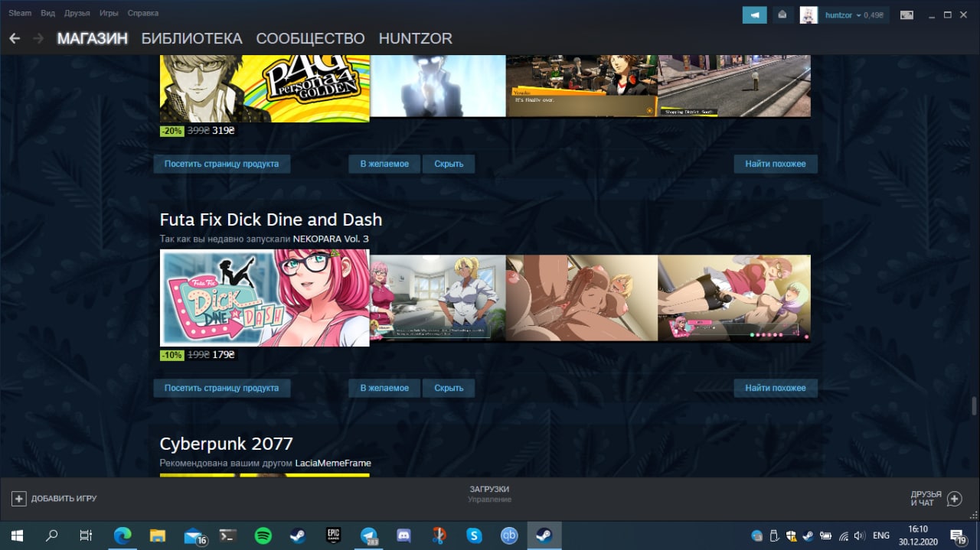This screenshot has height=550, width=980.
Task: Switch to the HUNTZOR profile tab
Action: click(415, 38)
